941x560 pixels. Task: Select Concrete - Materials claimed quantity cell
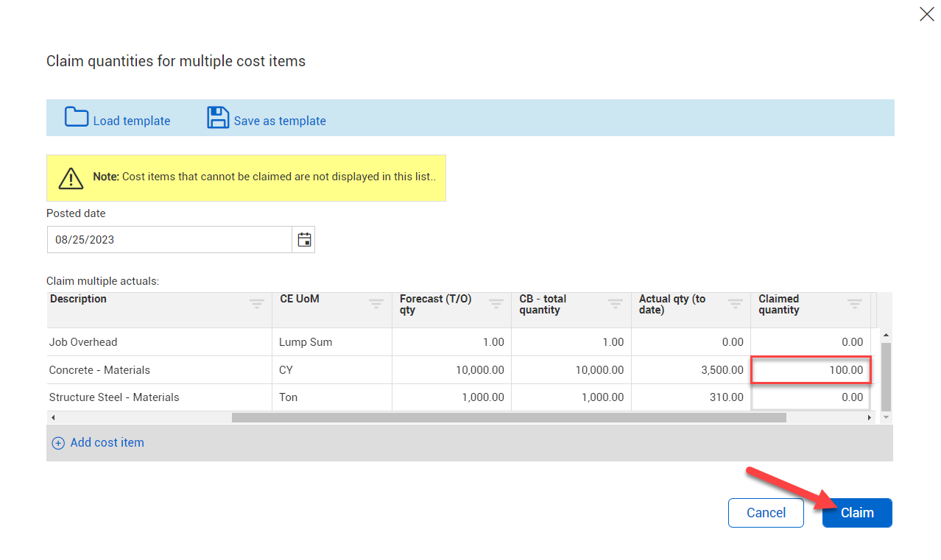[811, 369]
